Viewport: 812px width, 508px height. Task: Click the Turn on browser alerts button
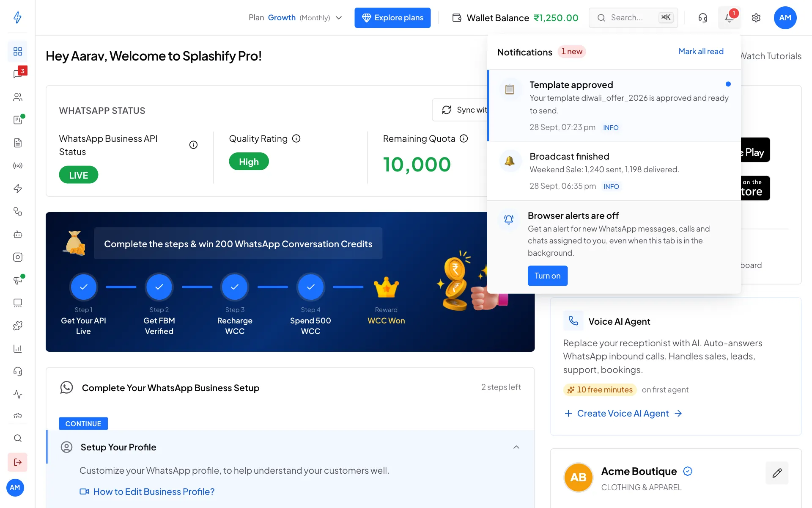pos(547,276)
